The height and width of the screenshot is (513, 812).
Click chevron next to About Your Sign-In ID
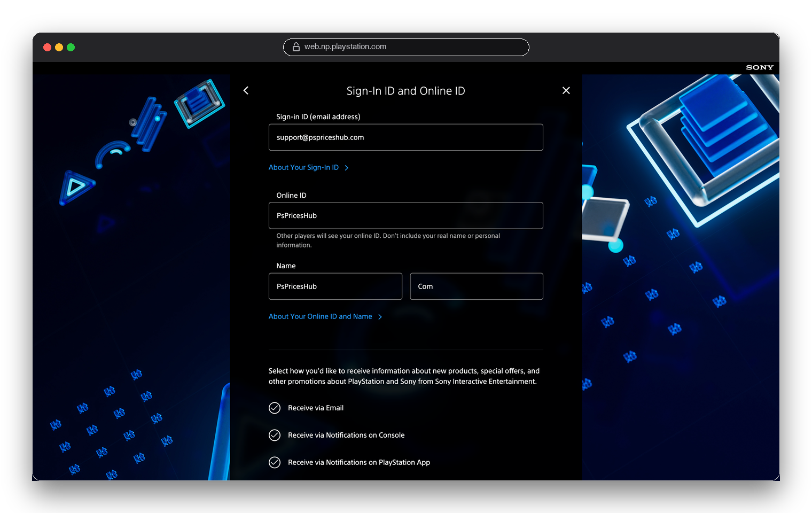coord(347,168)
